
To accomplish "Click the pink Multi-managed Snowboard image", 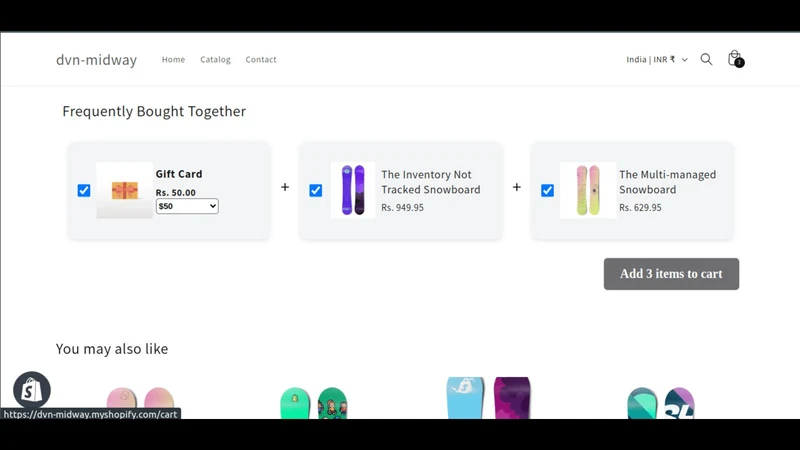I will (x=588, y=190).
